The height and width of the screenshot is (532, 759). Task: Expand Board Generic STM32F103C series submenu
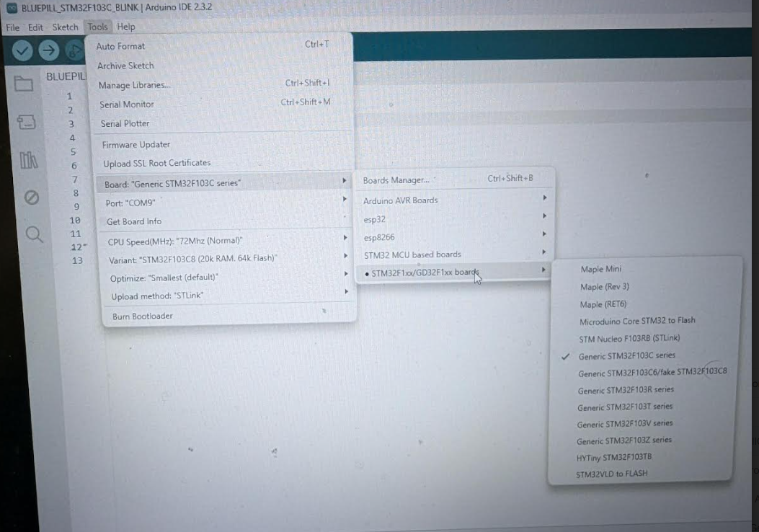225,184
